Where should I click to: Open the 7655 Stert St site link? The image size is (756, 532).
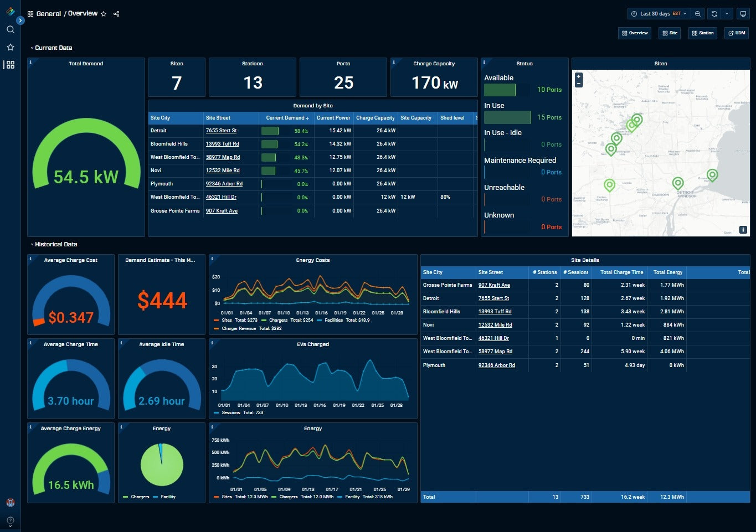(x=221, y=131)
